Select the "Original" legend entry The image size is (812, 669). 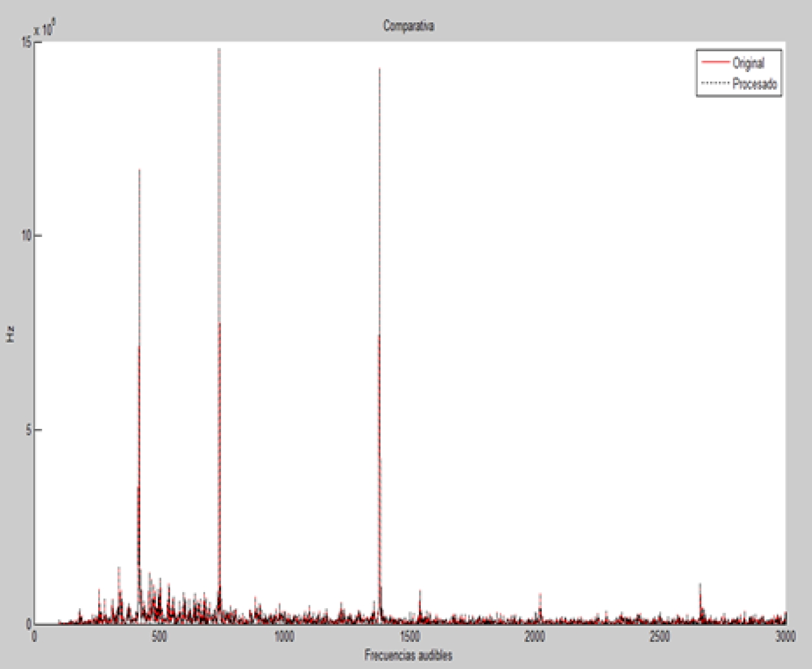pos(748,63)
